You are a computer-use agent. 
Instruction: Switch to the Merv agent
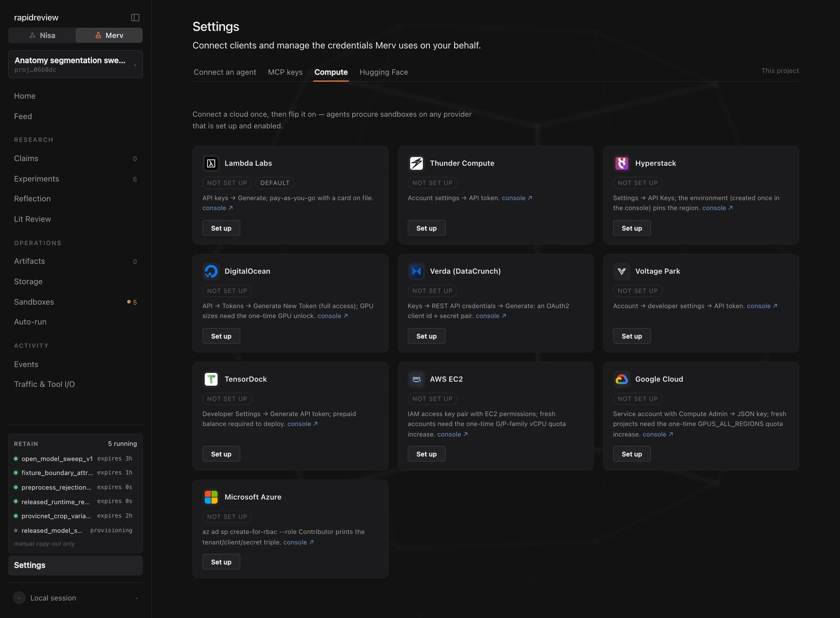(109, 35)
